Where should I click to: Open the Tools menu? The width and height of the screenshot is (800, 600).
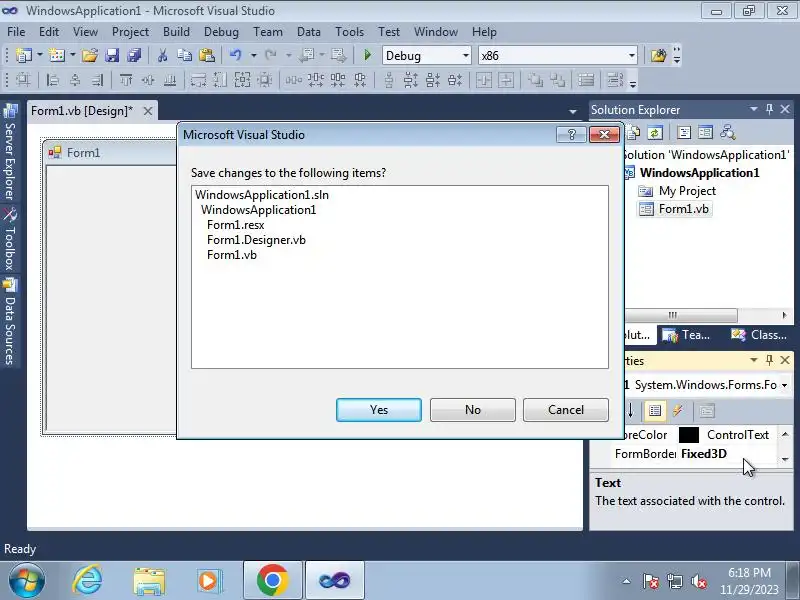349,32
